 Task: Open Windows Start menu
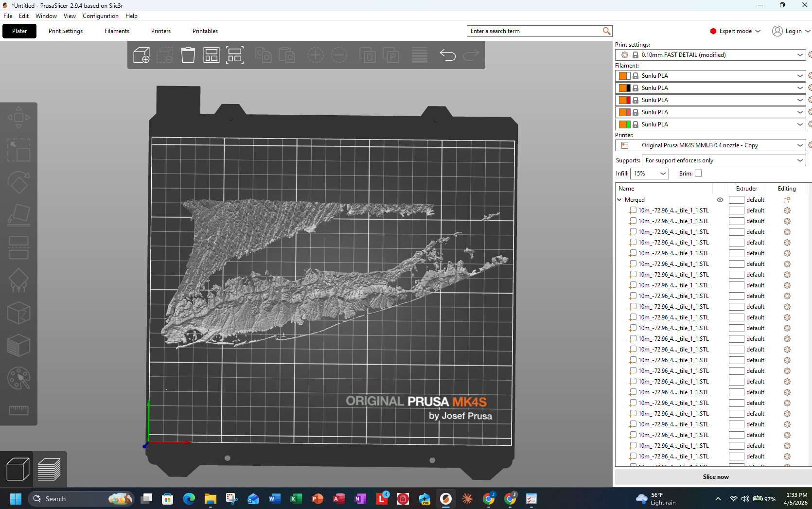pyautogui.click(x=16, y=499)
